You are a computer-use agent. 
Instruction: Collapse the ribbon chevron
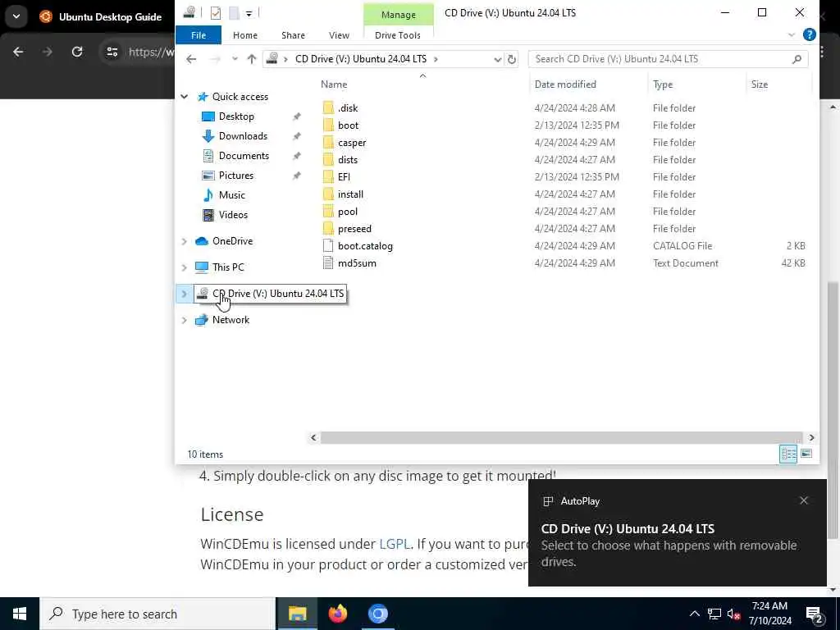tap(792, 34)
